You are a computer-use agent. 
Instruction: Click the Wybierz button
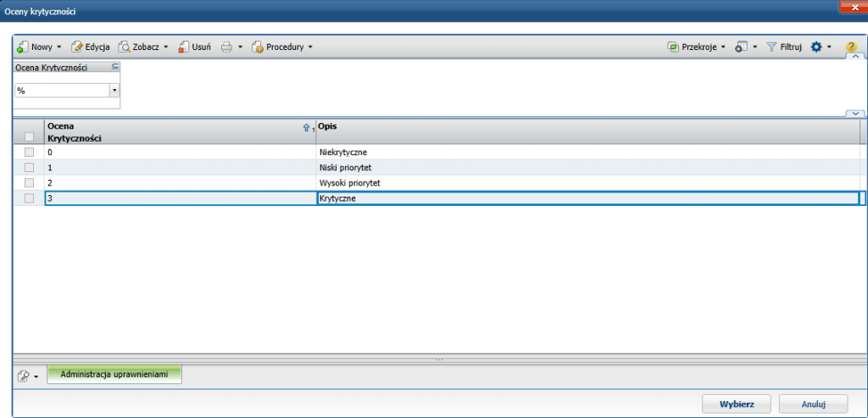(737, 404)
